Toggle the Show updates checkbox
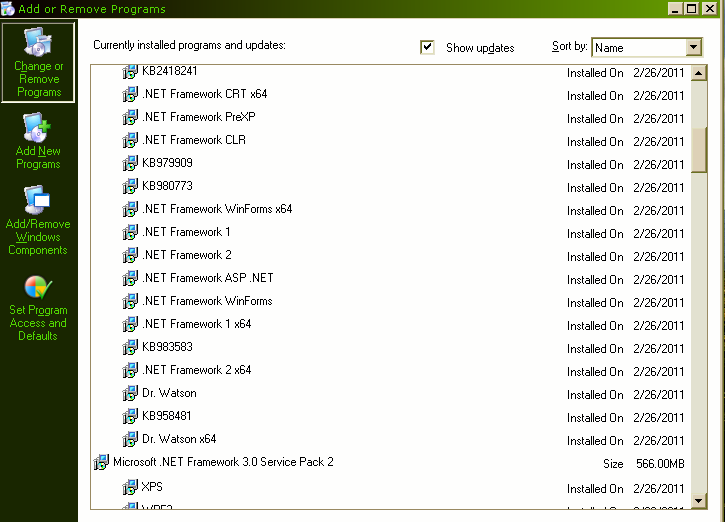 [427, 47]
